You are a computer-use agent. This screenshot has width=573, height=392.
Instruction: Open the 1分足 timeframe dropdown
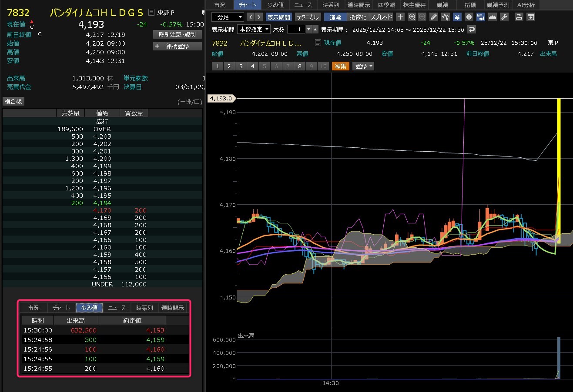tap(228, 17)
